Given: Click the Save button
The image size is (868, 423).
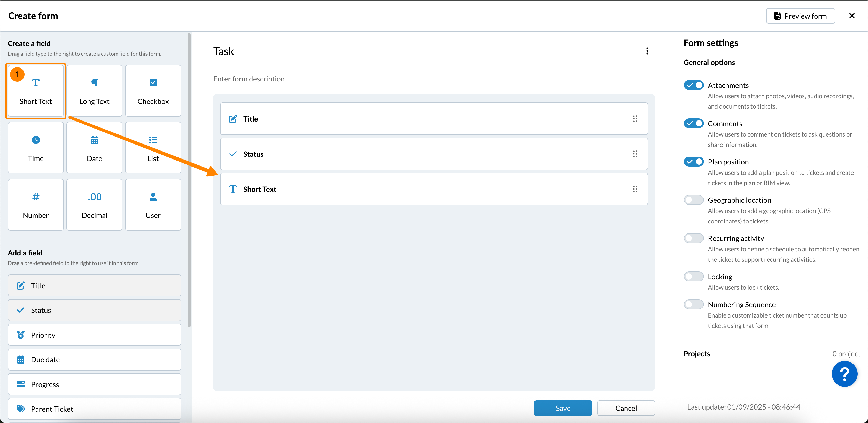Looking at the screenshot, I should [x=563, y=408].
